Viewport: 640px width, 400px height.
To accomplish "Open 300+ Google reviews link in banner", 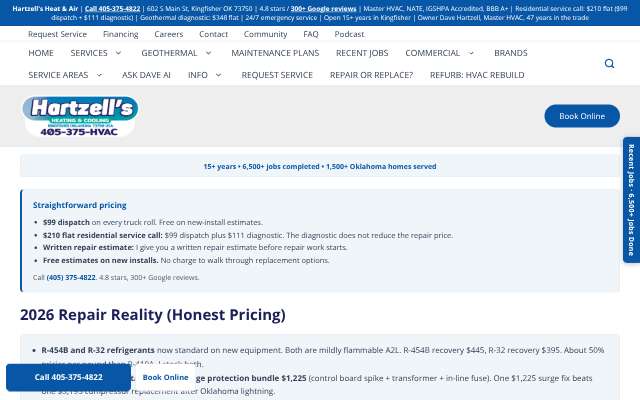I will pos(323,9).
